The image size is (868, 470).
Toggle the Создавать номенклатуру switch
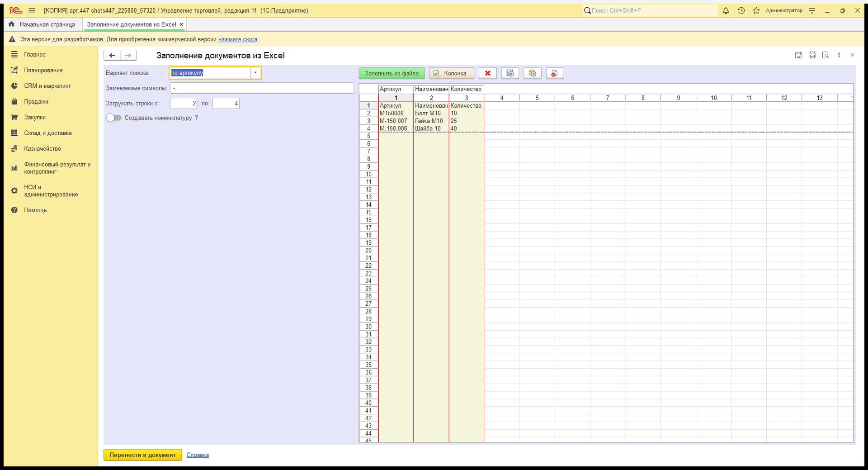(x=114, y=118)
